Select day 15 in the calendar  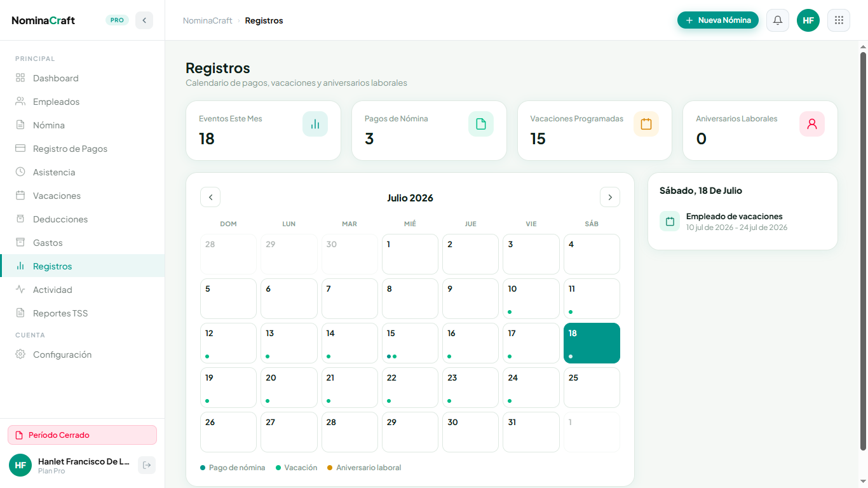point(410,343)
